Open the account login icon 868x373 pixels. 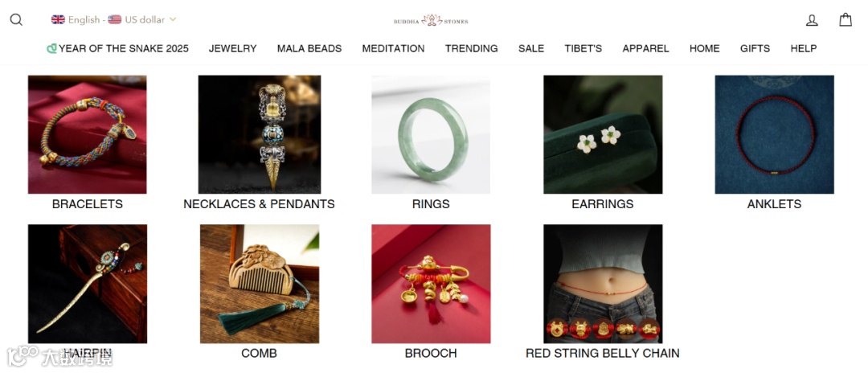click(x=812, y=20)
